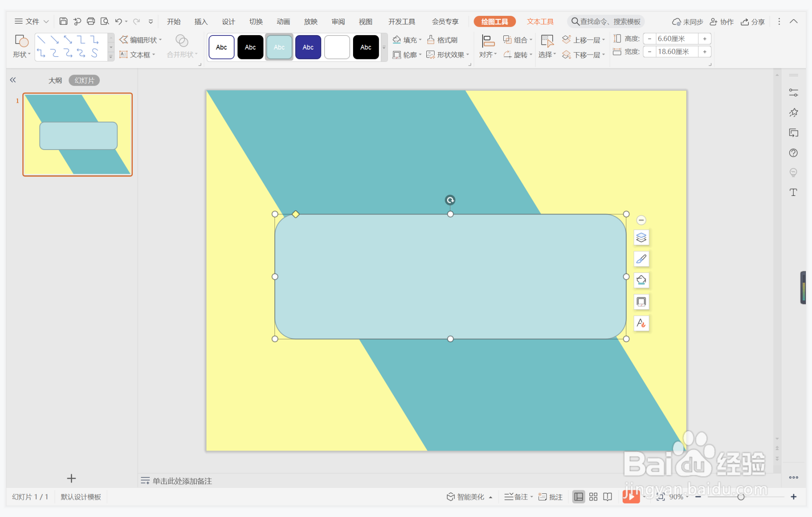Open the Insert ribbon tab
The image size is (812, 517).
point(201,22)
